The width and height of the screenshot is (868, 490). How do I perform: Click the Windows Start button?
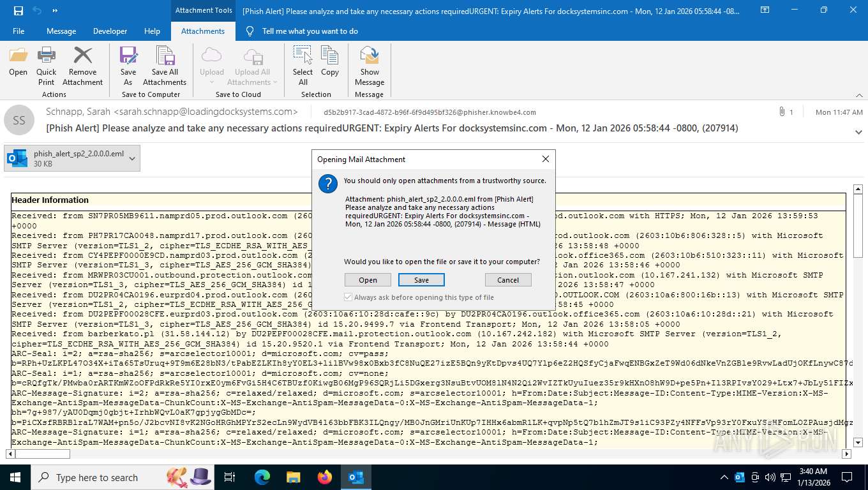tap(15, 477)
